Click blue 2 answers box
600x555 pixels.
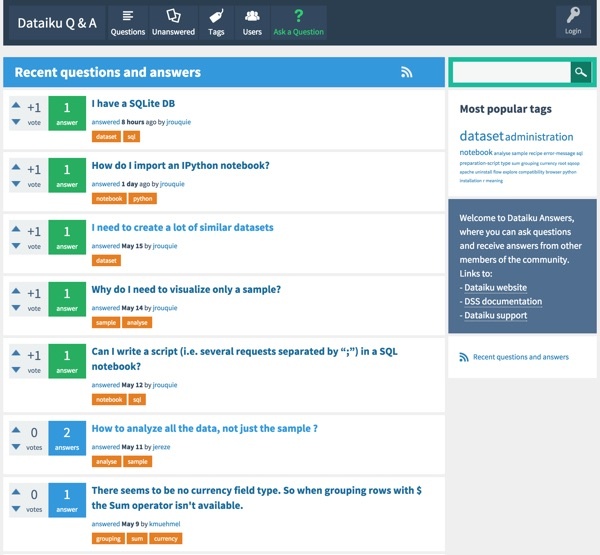67,438
